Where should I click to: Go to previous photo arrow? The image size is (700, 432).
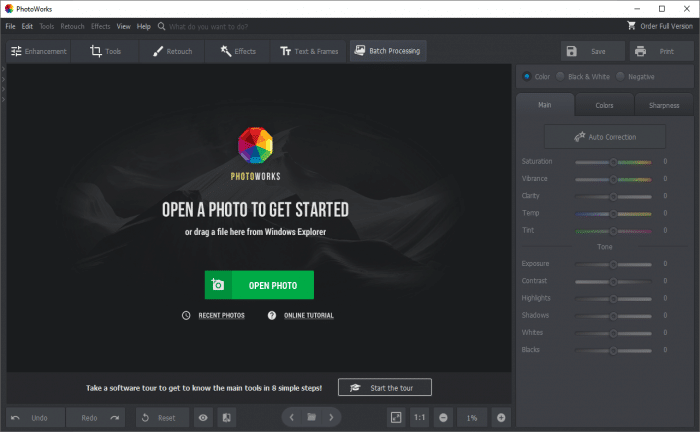[x=291, y=417]
